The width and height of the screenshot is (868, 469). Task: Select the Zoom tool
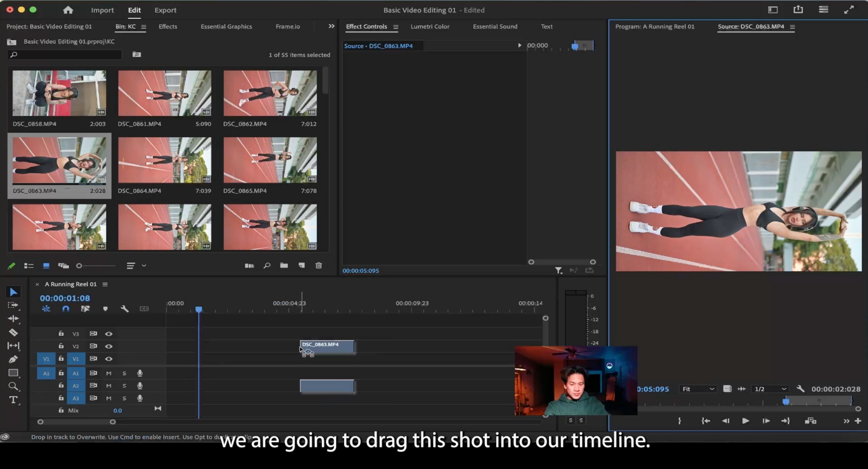pyautogui.click(x=13, y=387)
